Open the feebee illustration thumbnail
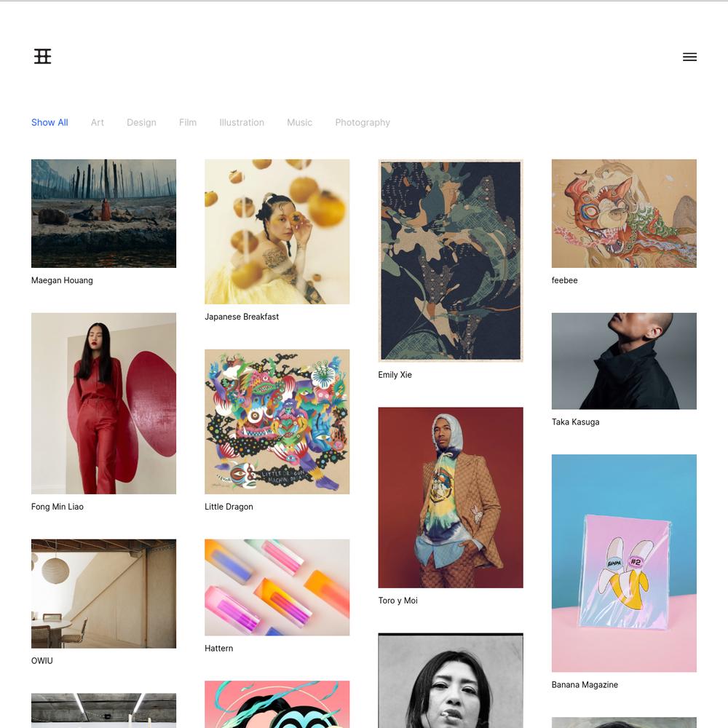 (x=624, y=213)
